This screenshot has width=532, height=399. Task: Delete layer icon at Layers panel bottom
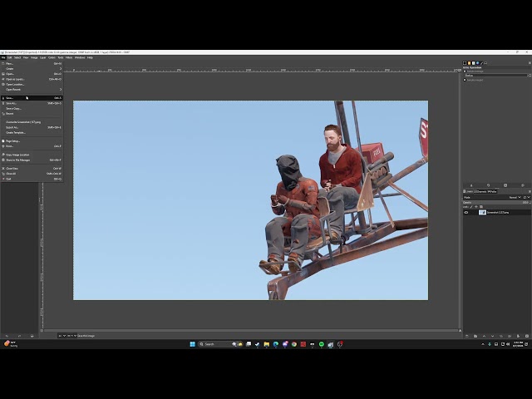coord(527,336)
